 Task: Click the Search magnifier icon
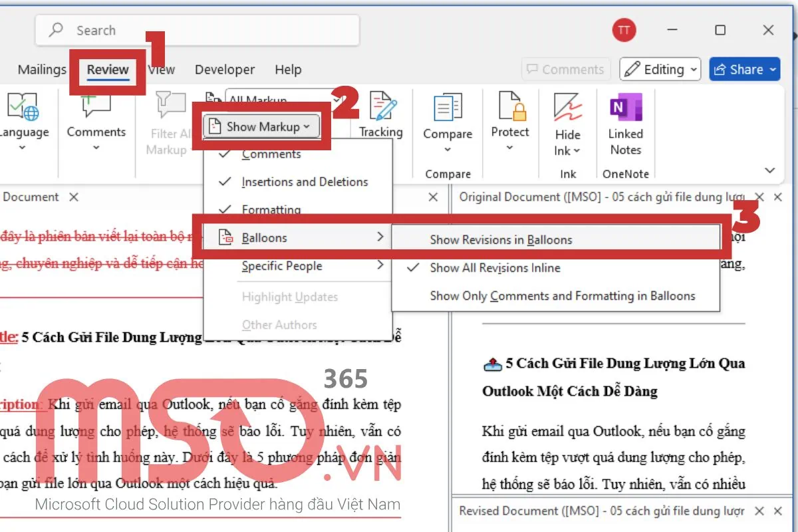(56, 30)
